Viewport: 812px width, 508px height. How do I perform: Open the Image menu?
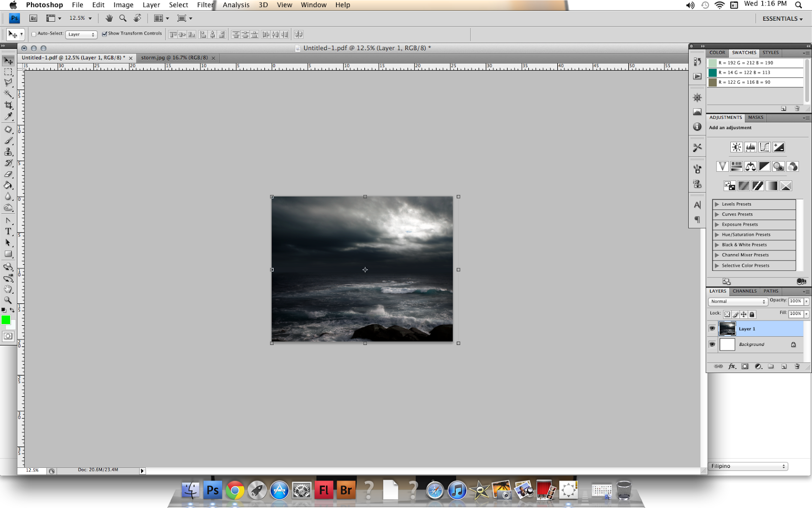[123, 5]
